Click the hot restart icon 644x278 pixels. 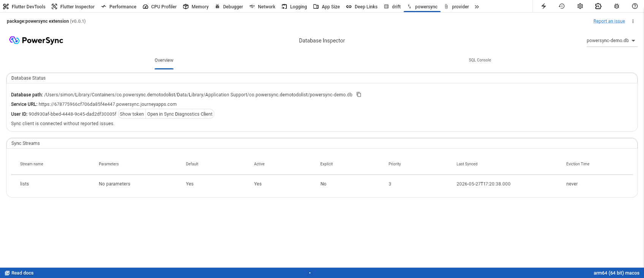pyautogui.click(x=562, y=6)
